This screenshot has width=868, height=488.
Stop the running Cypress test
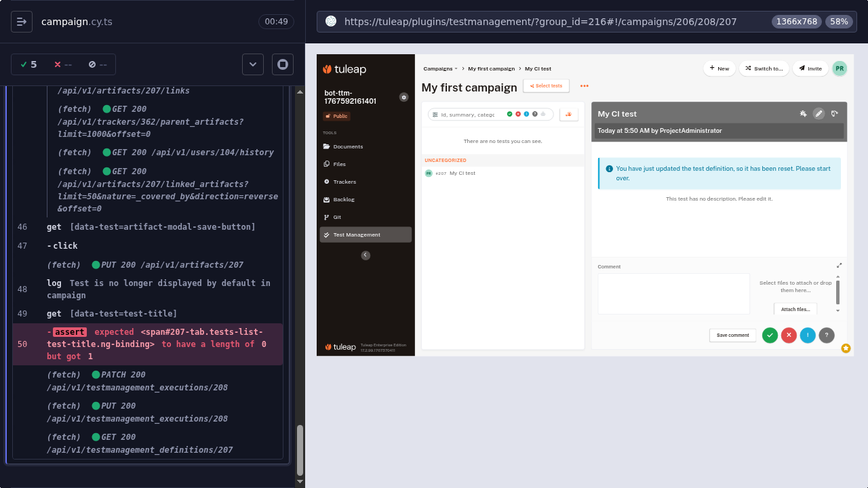[x=283, y=64]
